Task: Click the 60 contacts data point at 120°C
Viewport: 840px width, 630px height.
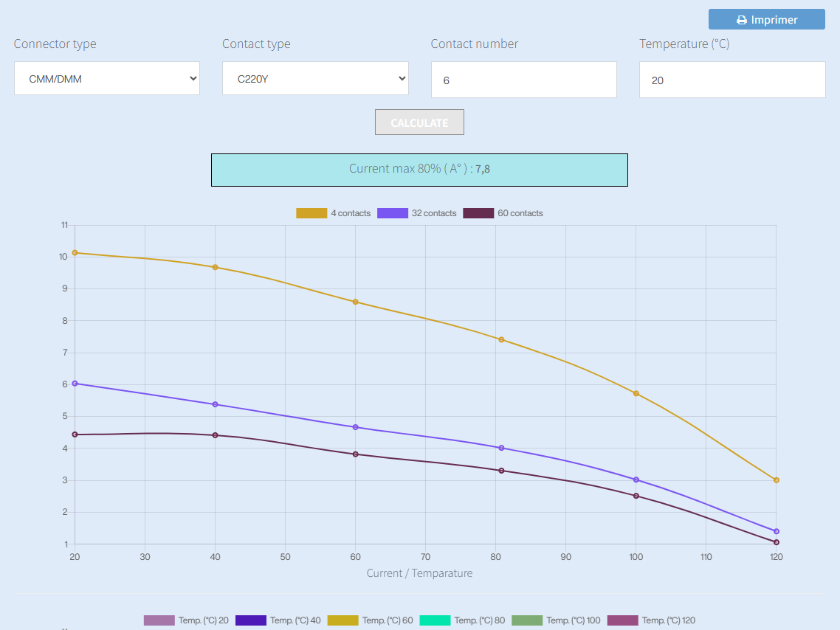Action: click(x=776, y=542)
